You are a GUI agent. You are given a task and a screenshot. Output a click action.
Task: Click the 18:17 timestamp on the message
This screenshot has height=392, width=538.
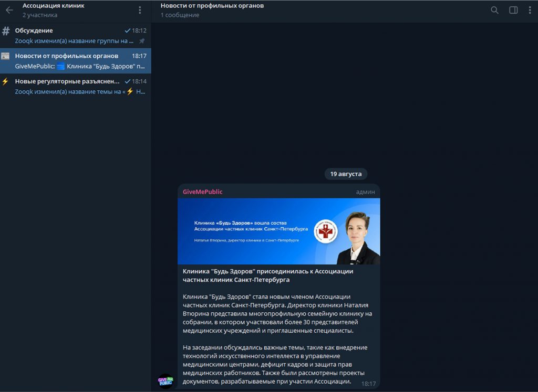click(x=368, y=384)
